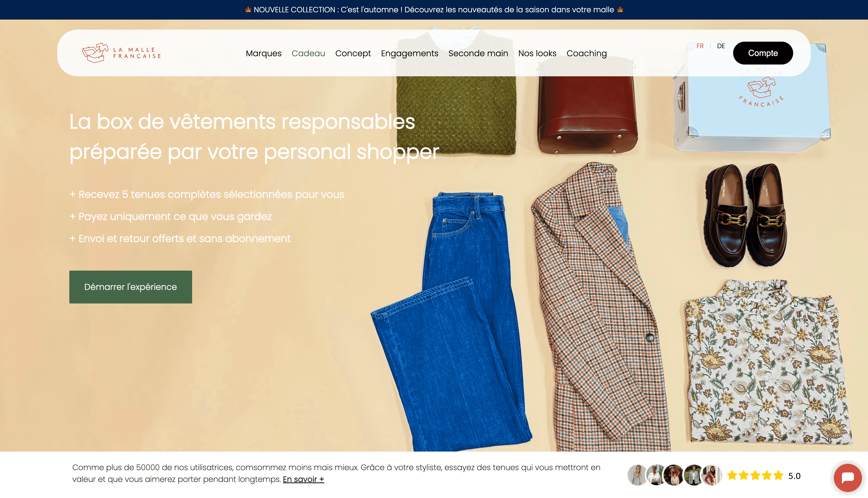Click the Compte button
The height and width of the screenshot is (498, 868).
click(763, 53)
